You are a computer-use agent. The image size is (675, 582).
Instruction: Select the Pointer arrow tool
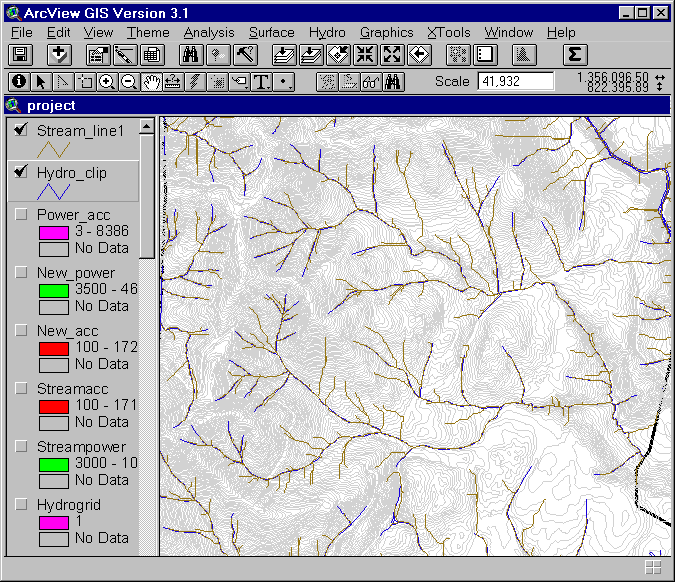click(41, 81)
